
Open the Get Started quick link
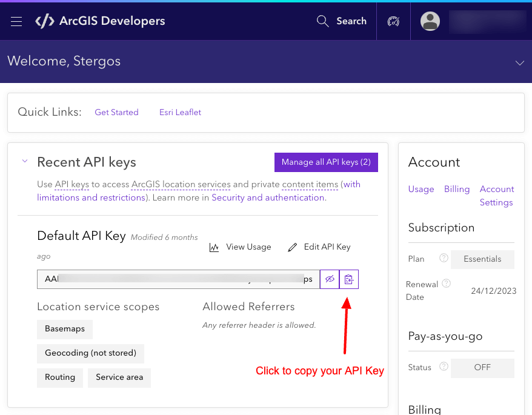pyautogui.click(x=116, y=112)
